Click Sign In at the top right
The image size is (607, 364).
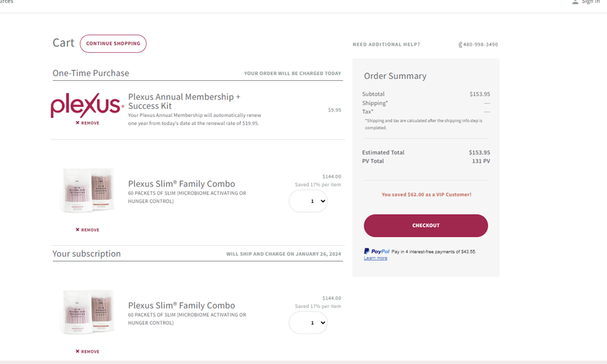589,2
